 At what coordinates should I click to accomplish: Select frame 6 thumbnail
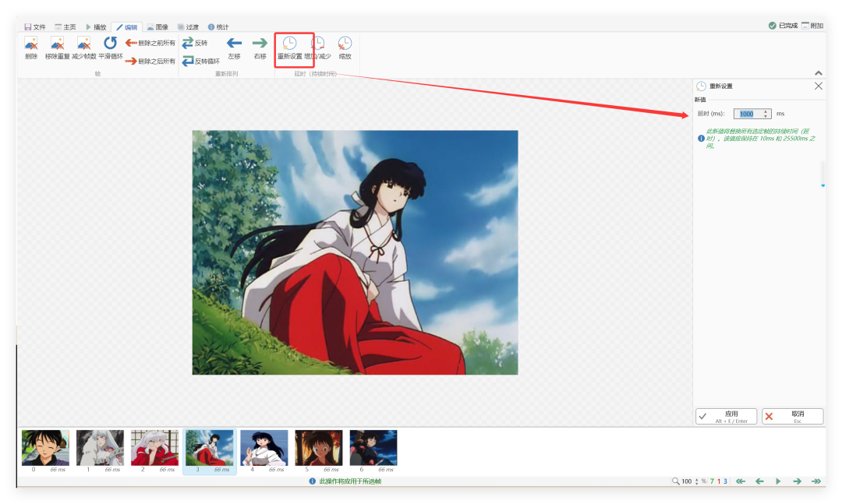tap(373, 448)
